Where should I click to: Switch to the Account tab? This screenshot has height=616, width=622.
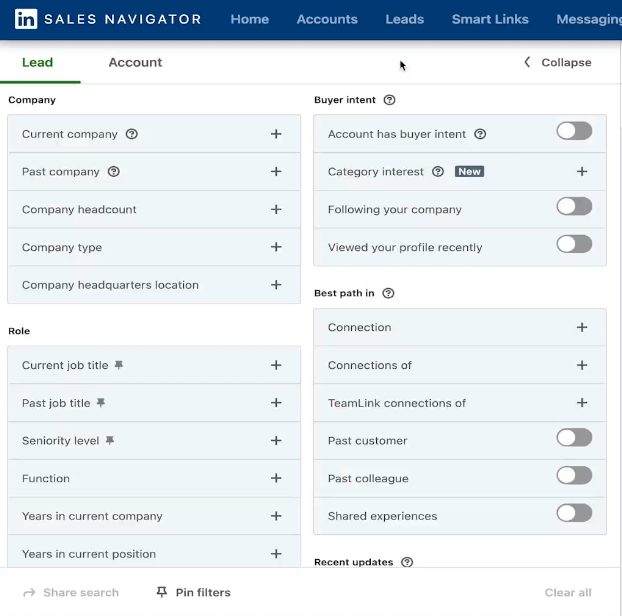tap(135, 62)
